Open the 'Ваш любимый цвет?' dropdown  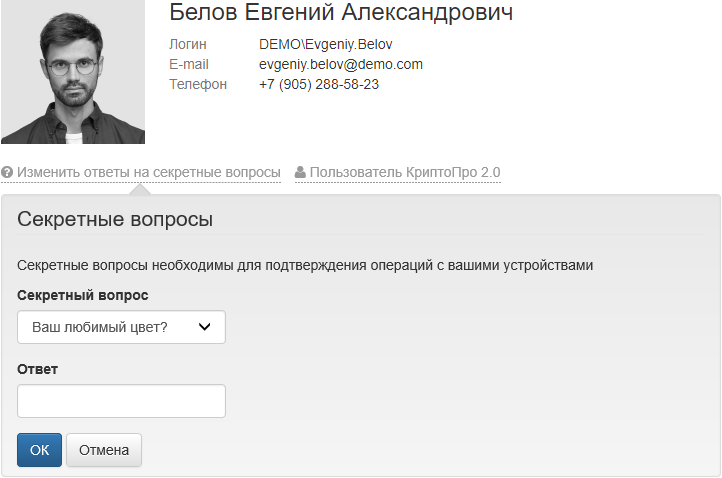pos(121,327)
